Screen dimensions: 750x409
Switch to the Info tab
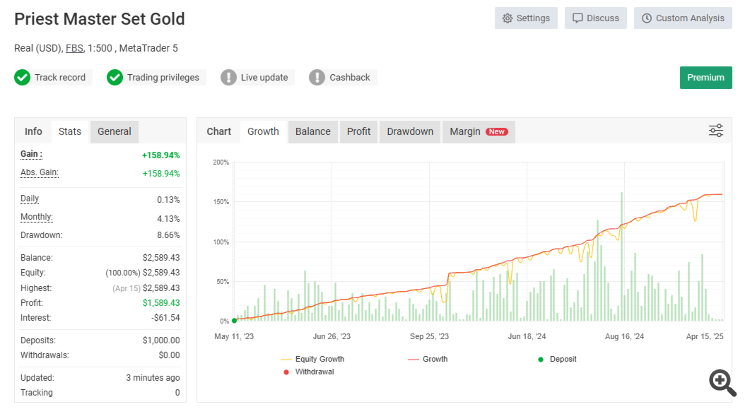coord(33,132)
